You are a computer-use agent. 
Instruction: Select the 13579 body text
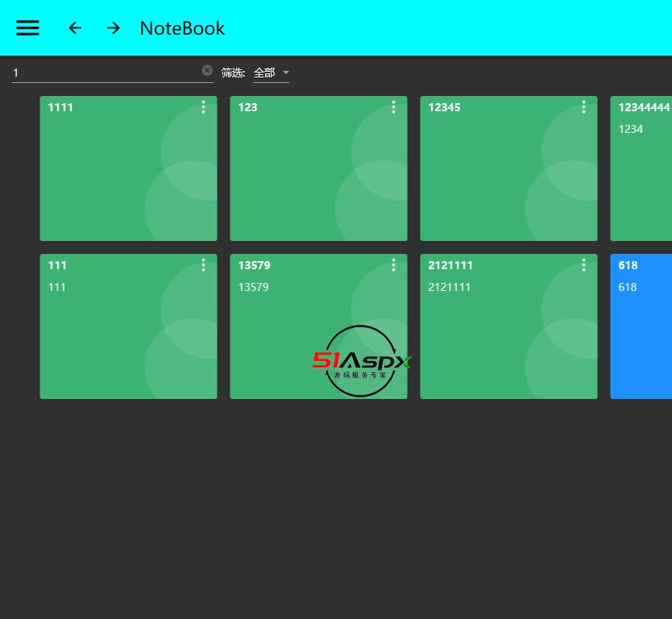(x=253, y=287)
